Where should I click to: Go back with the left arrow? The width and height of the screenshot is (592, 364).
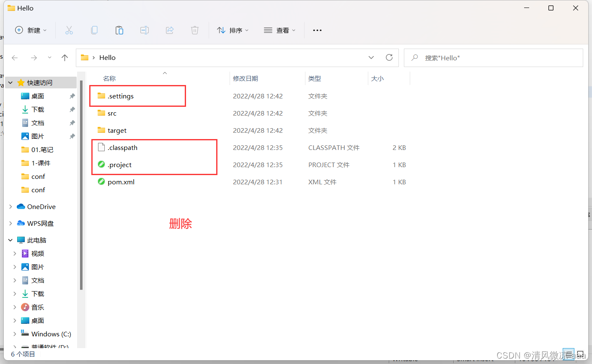(15, 58)
